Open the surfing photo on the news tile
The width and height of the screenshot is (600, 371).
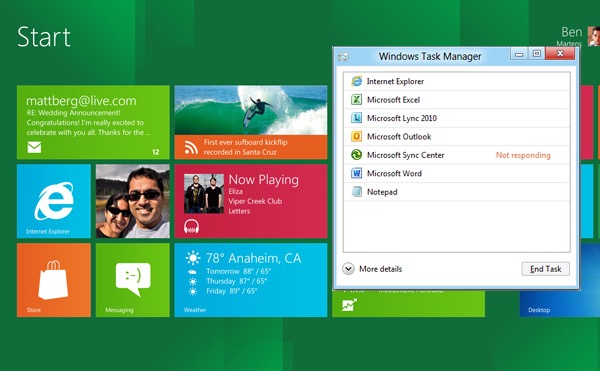pos(251,110)
